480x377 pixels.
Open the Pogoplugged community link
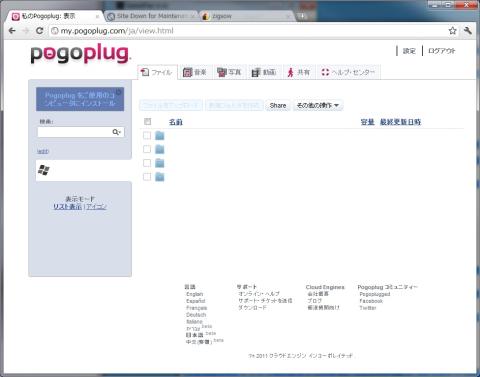point(375,294)
